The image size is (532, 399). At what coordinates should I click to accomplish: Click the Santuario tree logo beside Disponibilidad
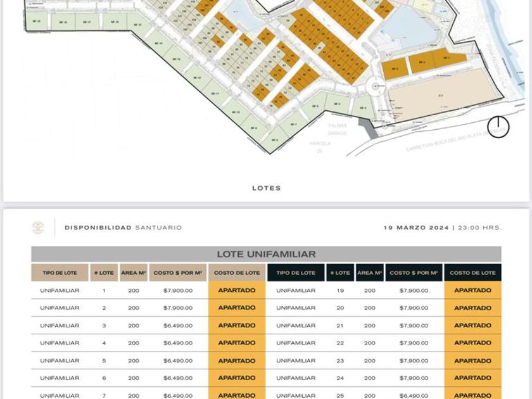click(x=38, y=227)
